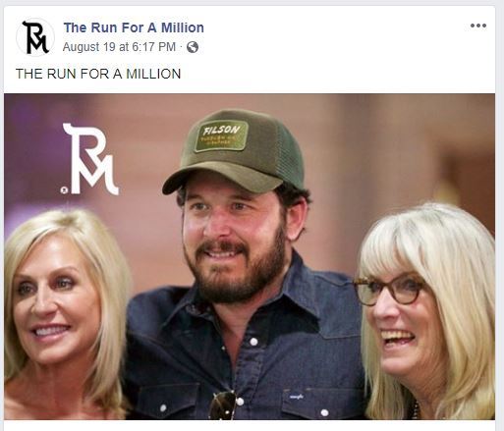Click the woman wearing glasses on the right

coord(425,311)
